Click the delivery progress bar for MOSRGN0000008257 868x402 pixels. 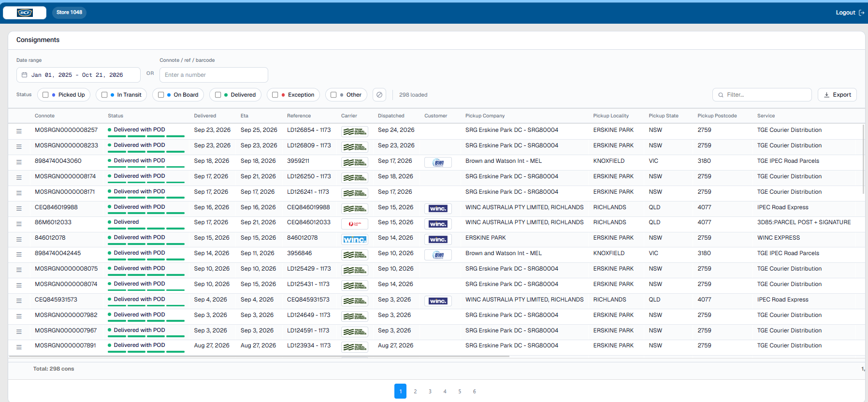click(x=146, y=136)
